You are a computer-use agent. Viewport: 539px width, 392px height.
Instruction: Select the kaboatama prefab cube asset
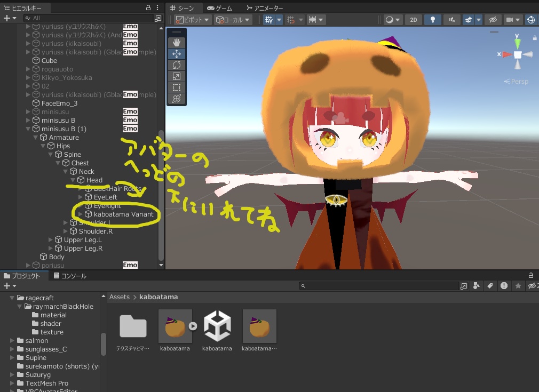(217, 326)
